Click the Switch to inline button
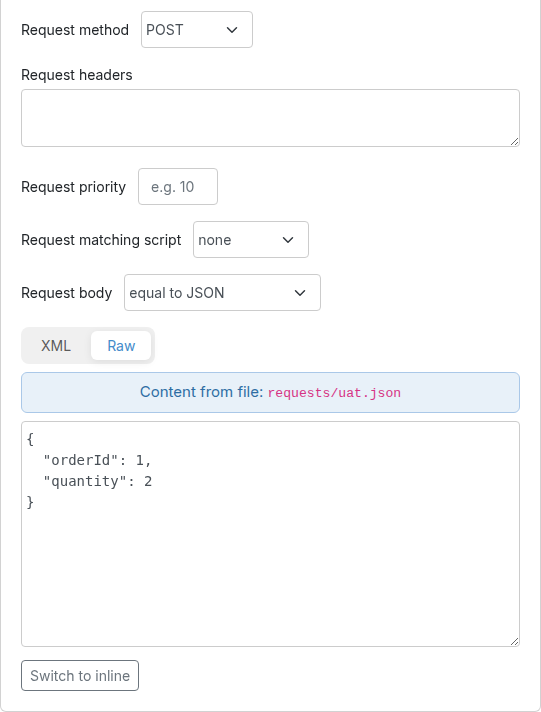The image size is (541, 712). tap(80, 676)
